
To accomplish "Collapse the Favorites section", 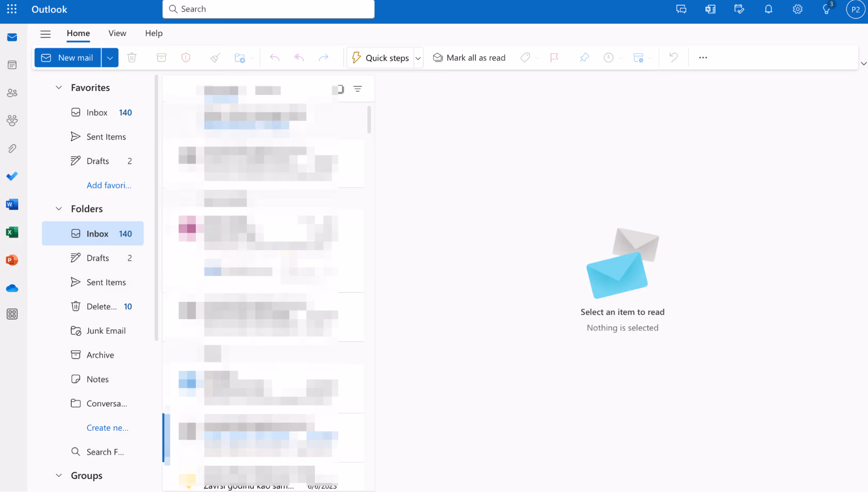I will pyautogui.click(x=59, y=88).
